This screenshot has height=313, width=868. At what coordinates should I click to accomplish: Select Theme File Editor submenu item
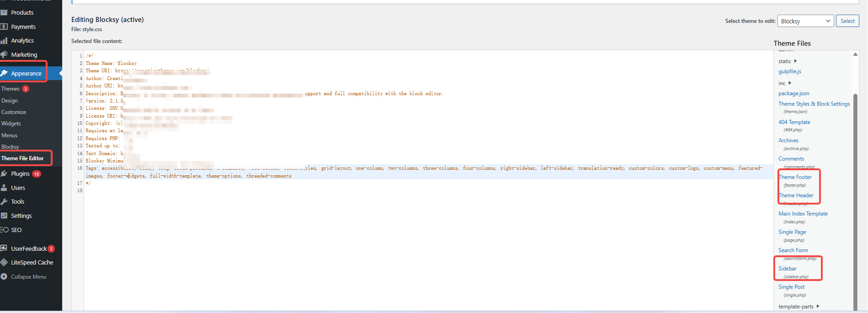[22, 158]
